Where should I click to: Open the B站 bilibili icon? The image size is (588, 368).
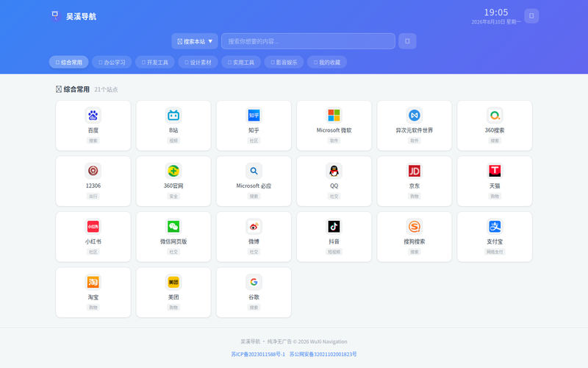[x=173, y=116]
